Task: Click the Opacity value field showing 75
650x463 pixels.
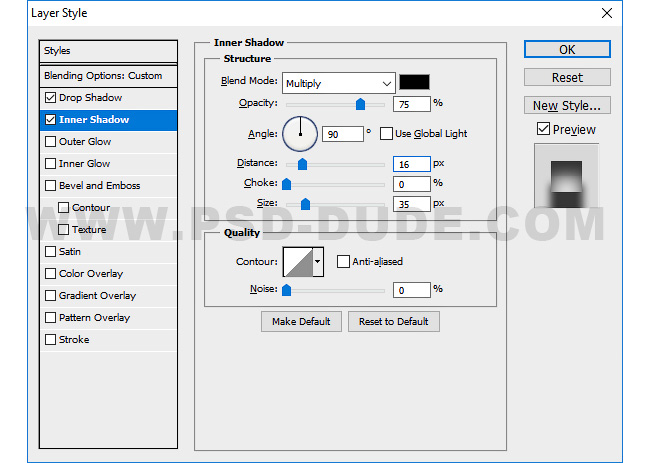Action: coord(412,104)
